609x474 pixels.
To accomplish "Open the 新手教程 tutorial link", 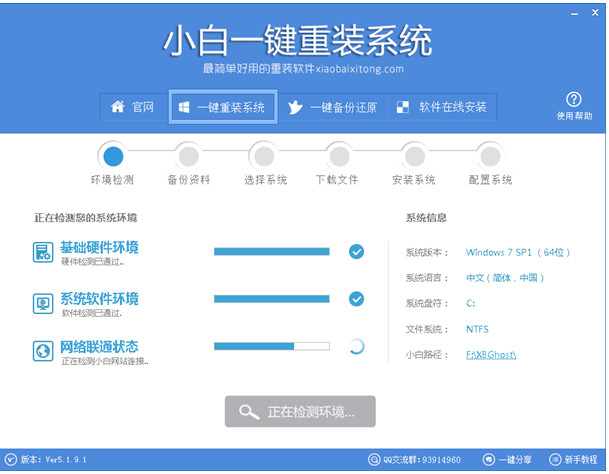I will pyautogui.click(x=581, y=460).
